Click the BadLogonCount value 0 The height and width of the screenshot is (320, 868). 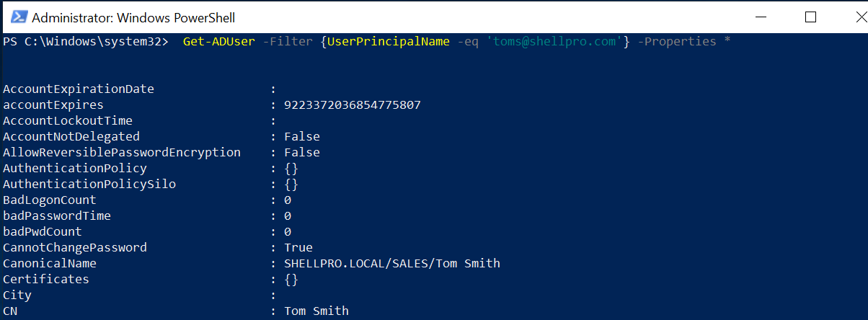[x=288, y=200]
